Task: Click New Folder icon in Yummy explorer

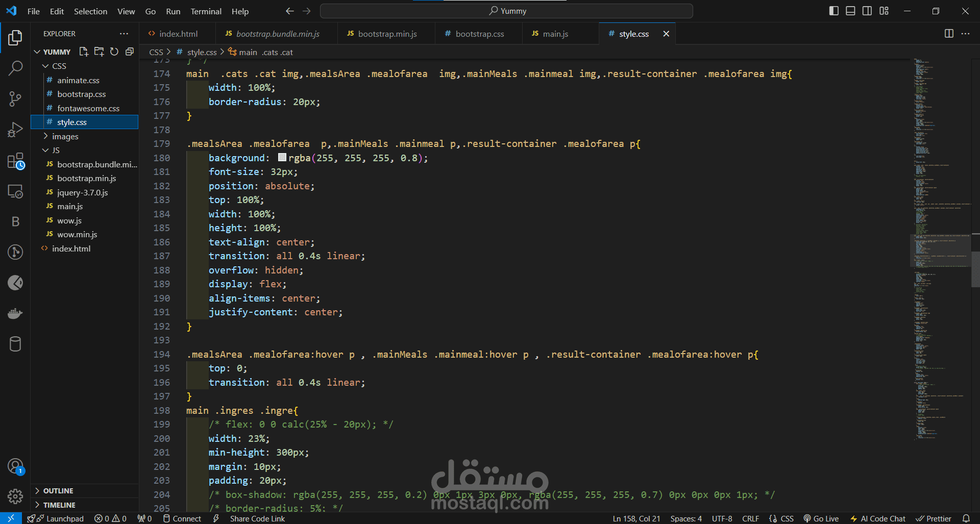Action: coord(99,52)
